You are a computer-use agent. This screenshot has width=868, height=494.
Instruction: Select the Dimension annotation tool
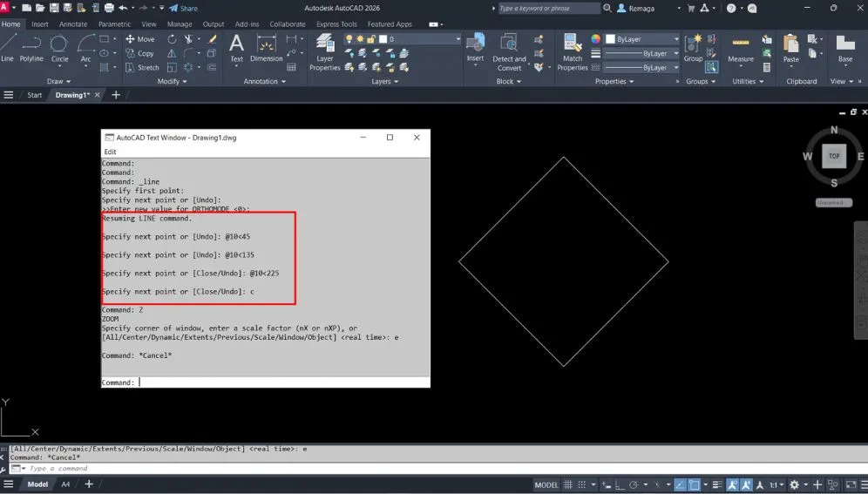tap(267, 47)
